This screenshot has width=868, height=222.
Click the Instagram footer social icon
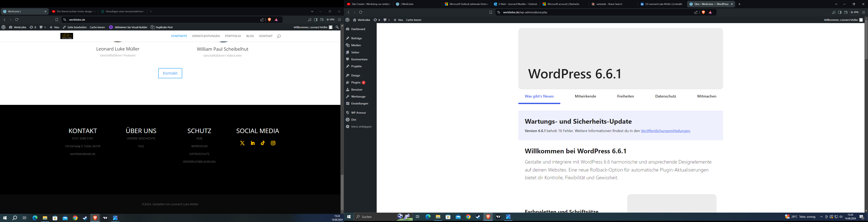(x=273, y=143)
